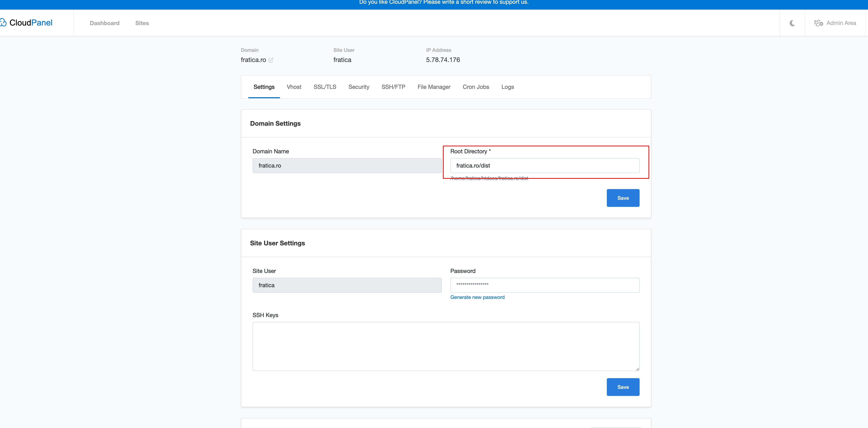Select the Security tab
The width and height of the screenshot is (868, 428).
[x=359, y=87]
